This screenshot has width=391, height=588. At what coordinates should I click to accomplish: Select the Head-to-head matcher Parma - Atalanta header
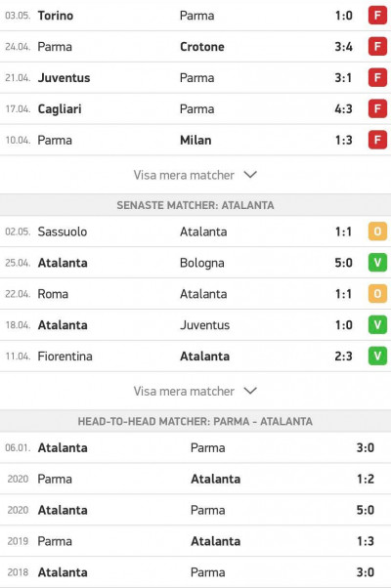coord(195,421)
